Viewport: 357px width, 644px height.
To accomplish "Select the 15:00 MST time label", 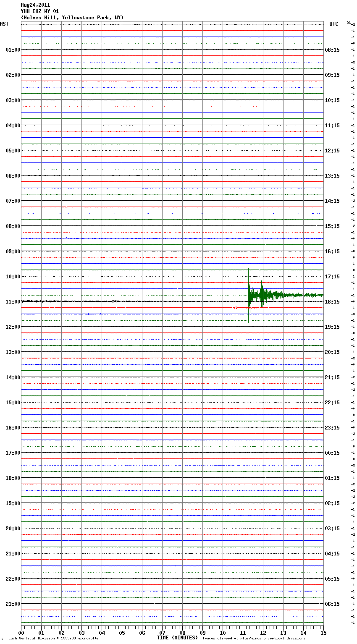I will 13,403.
